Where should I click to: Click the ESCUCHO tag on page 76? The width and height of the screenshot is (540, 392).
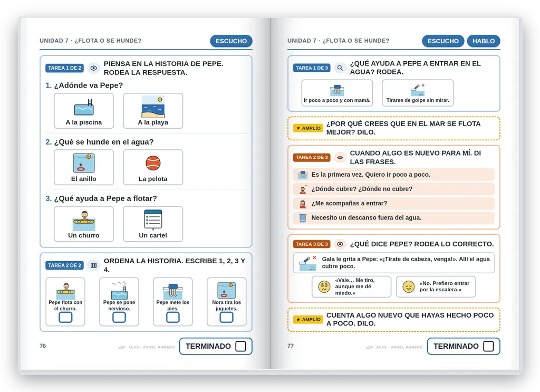[231, 41]
